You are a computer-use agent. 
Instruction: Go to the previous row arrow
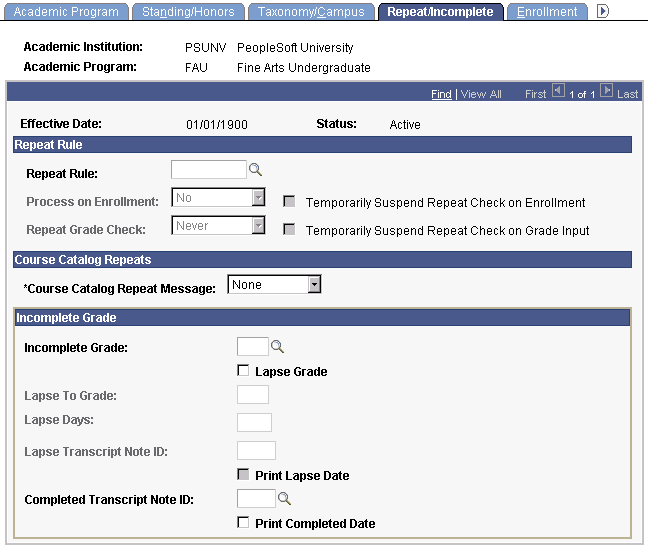click(x=558, y=90)
